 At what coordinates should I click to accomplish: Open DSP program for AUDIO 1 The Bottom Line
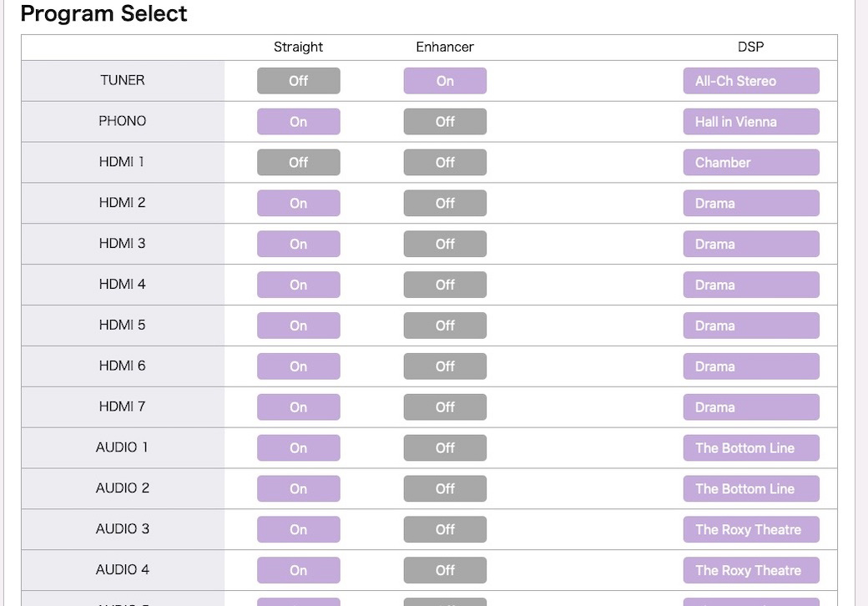[x=751, y=447]
